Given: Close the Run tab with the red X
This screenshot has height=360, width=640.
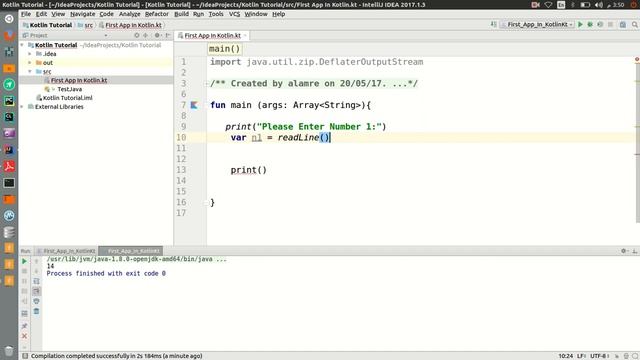Looking at the screenshot, I should click(24, 336).
